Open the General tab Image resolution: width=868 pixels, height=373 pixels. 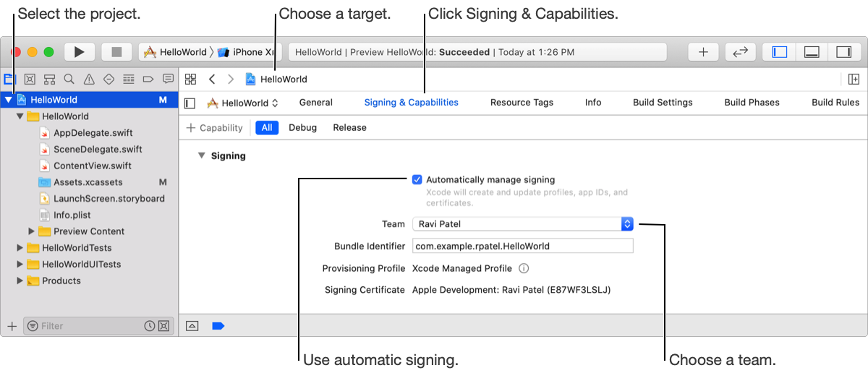coord(315,103)
